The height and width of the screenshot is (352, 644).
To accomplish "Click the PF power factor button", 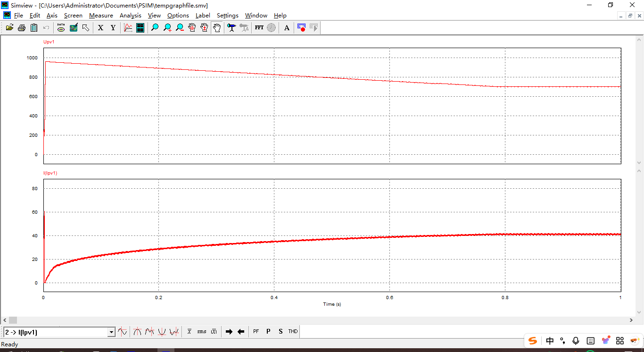I will pos(256,332).
